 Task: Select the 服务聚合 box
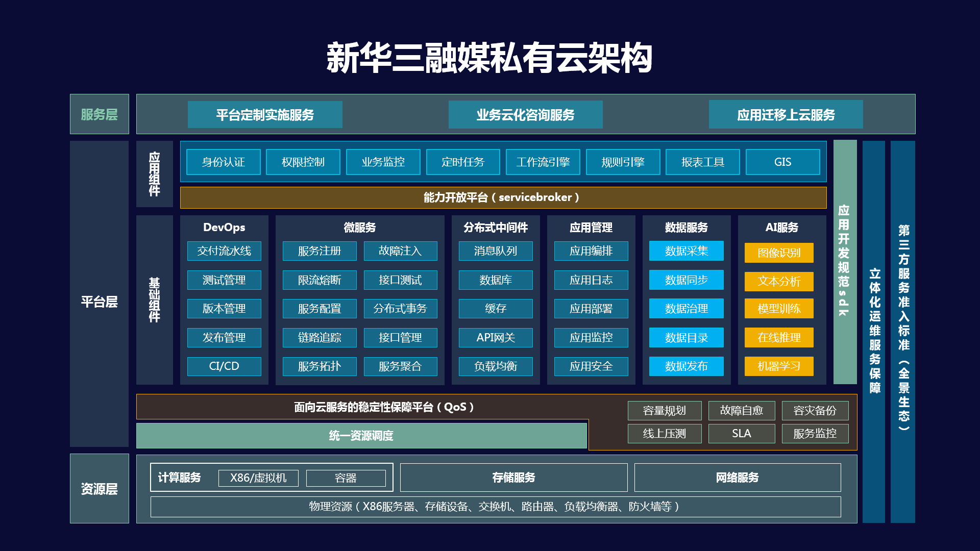(x=400, y=366)
